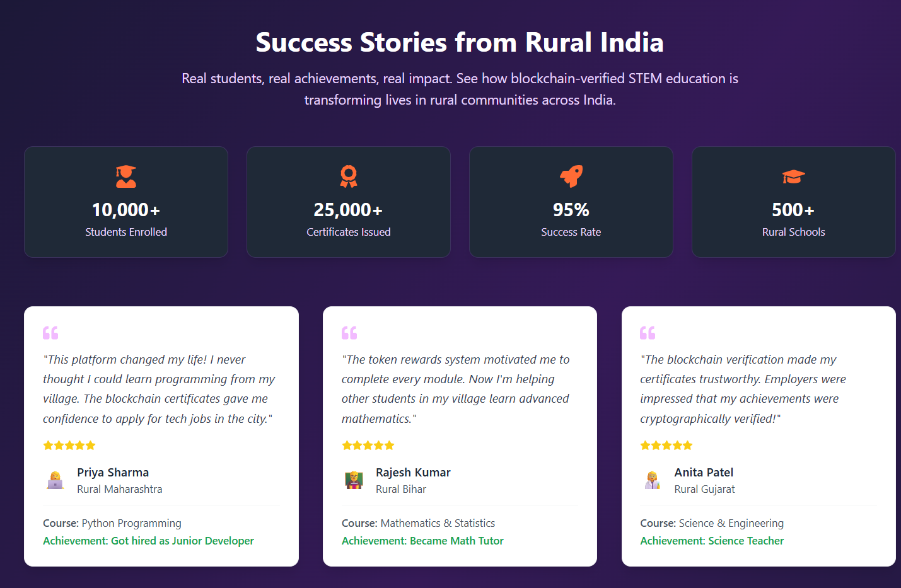901x588 pixels.
Task: Click the 95% Success Rate number
Action: click(x=571, y=210)
